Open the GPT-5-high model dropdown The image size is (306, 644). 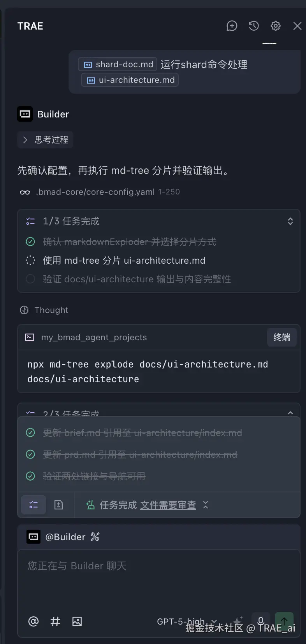point(187,621)
